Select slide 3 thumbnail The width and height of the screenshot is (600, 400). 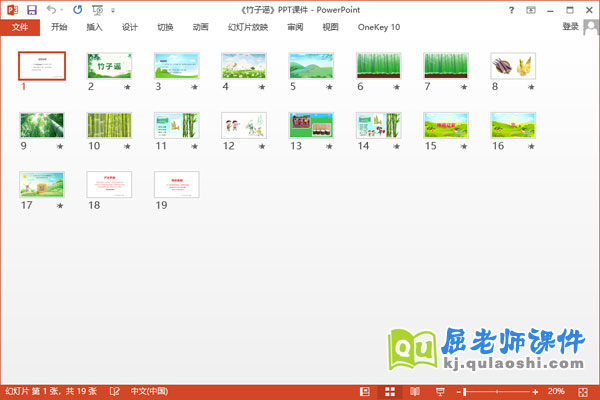tap(177, 66)
